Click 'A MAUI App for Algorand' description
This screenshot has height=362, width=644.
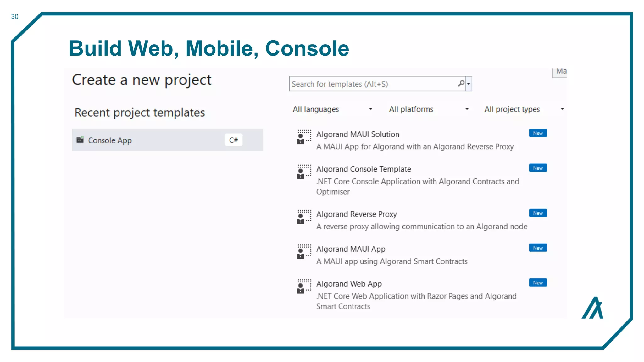point(415,147)
